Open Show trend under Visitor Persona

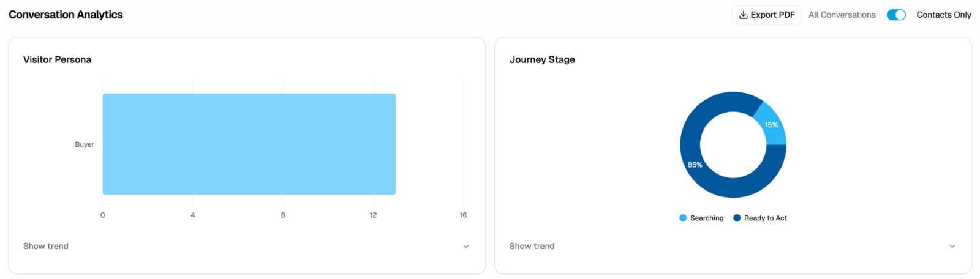46,246
